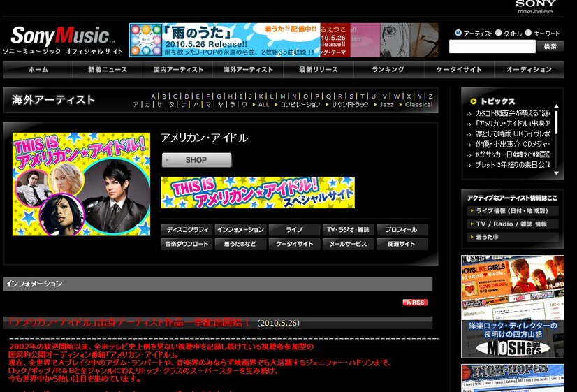
Task: Open TV / Radio / 雑誌 情報 link
Action: tap(513, 224)
